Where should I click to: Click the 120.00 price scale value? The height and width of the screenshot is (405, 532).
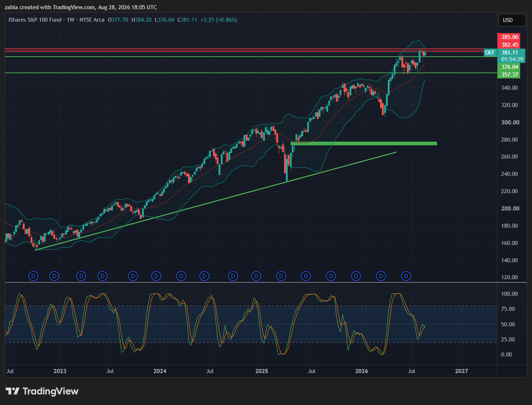pos(510,277)
